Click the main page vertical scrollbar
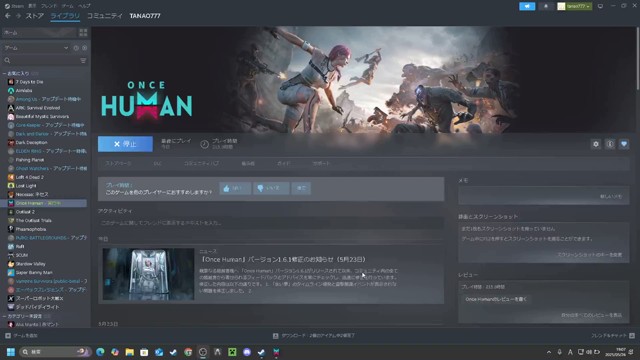Image resolution: width=640 pixels, height=360 pixels. [x=638, y=59]
